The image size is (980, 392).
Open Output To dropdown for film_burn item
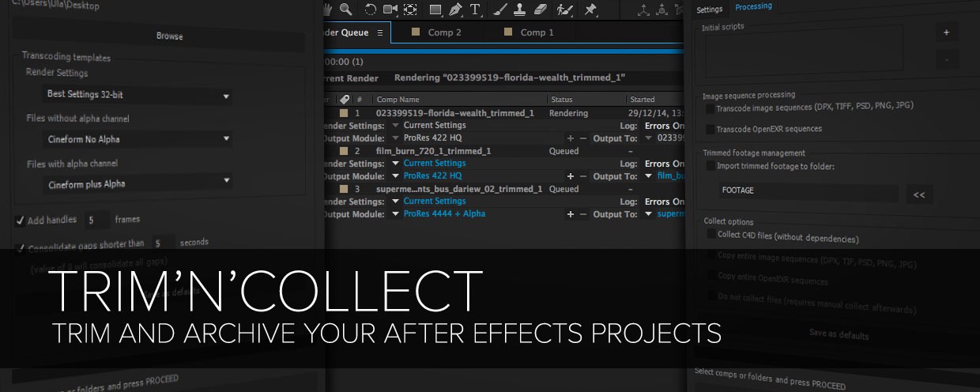(x=649, y=176)
